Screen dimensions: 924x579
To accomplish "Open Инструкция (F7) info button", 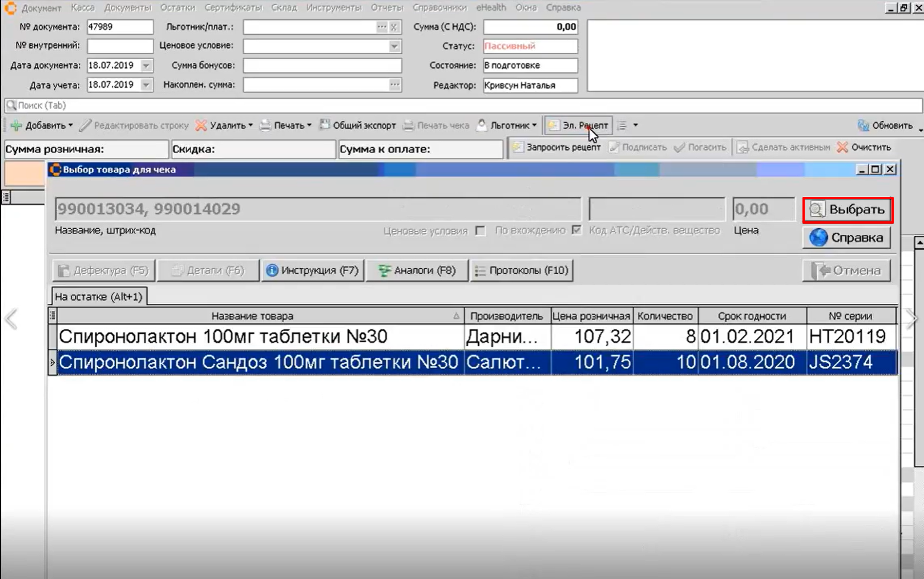I will coord(312,270).
